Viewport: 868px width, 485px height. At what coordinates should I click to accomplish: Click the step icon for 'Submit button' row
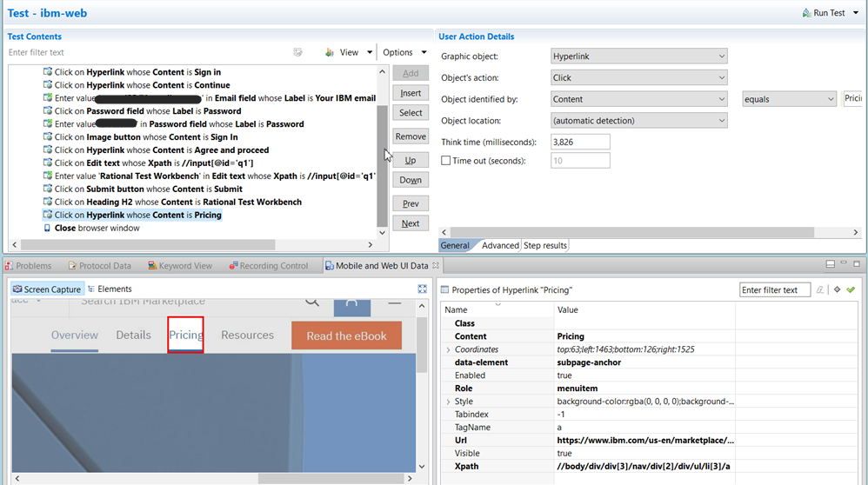[48, 189]
